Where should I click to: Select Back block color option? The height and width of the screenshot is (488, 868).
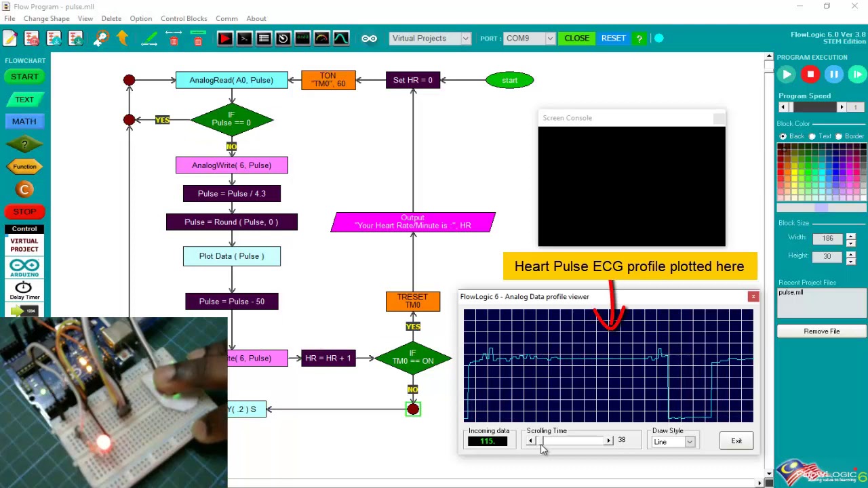(783, 136)
